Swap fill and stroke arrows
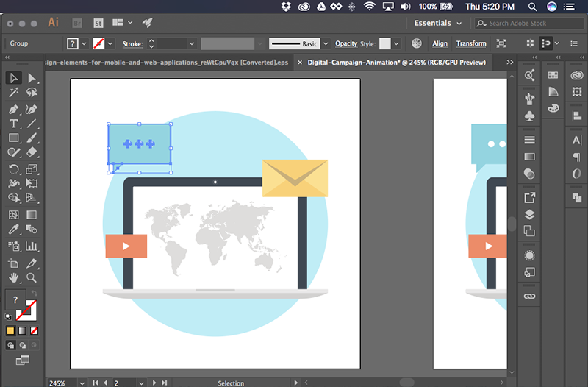The width and height of the screenshot is (588, 387). (34, 293)
